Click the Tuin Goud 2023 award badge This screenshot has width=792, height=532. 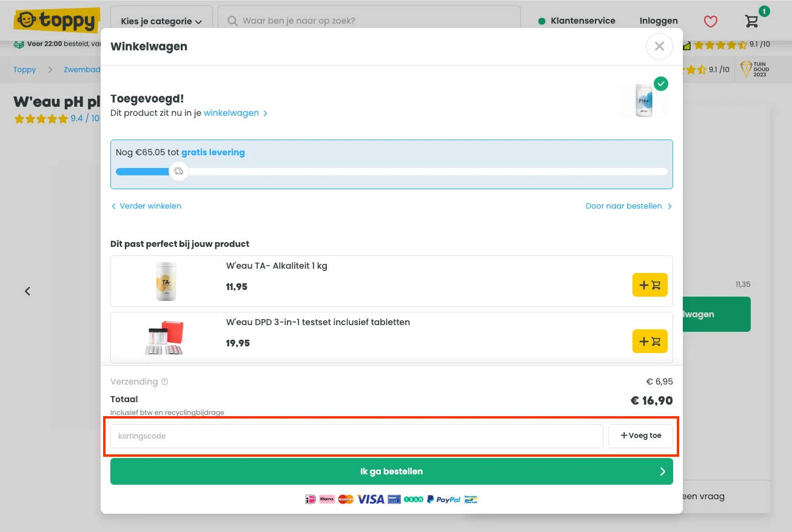(x=755, y=69)
